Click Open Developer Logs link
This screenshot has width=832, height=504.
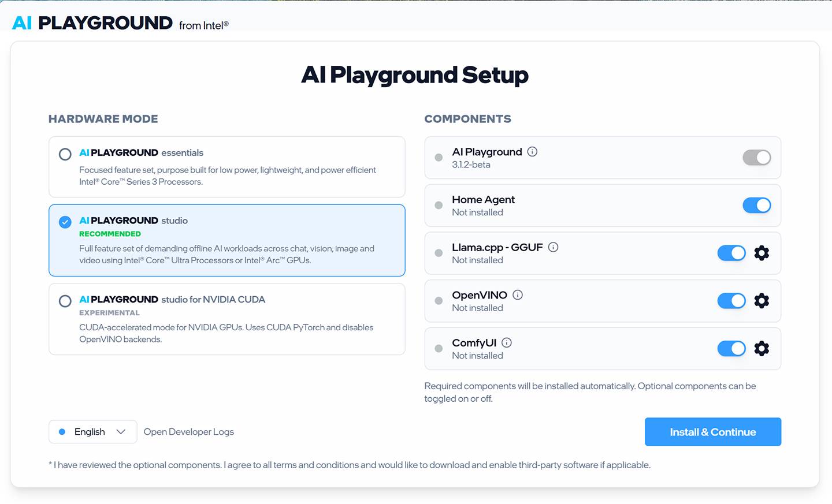(x=189, y=432)
